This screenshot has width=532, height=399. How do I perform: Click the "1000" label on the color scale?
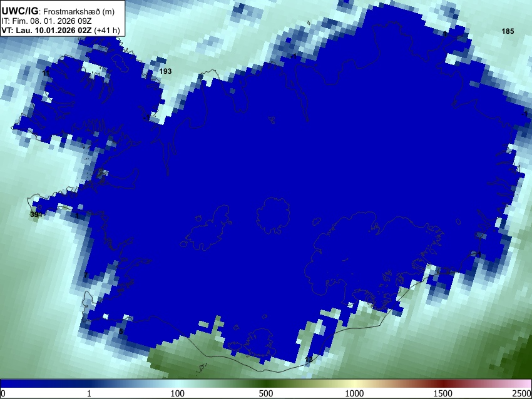click(354, 393)
